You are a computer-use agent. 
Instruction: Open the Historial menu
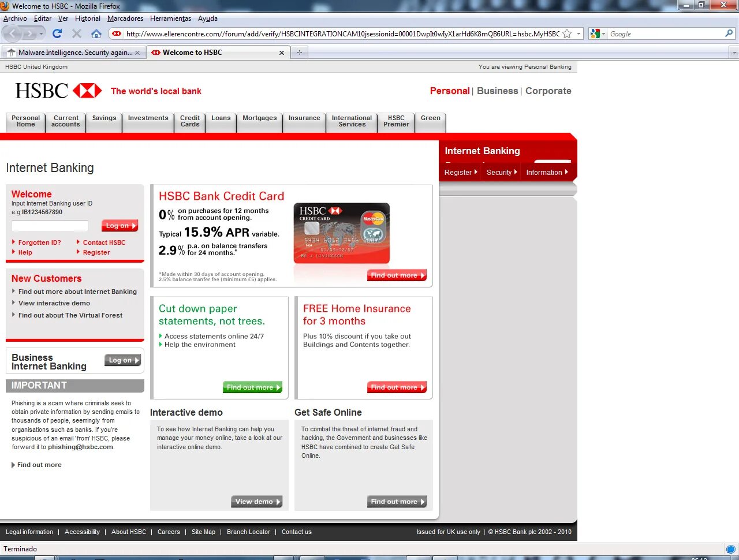pyautogui.click(x=88, y=18)
